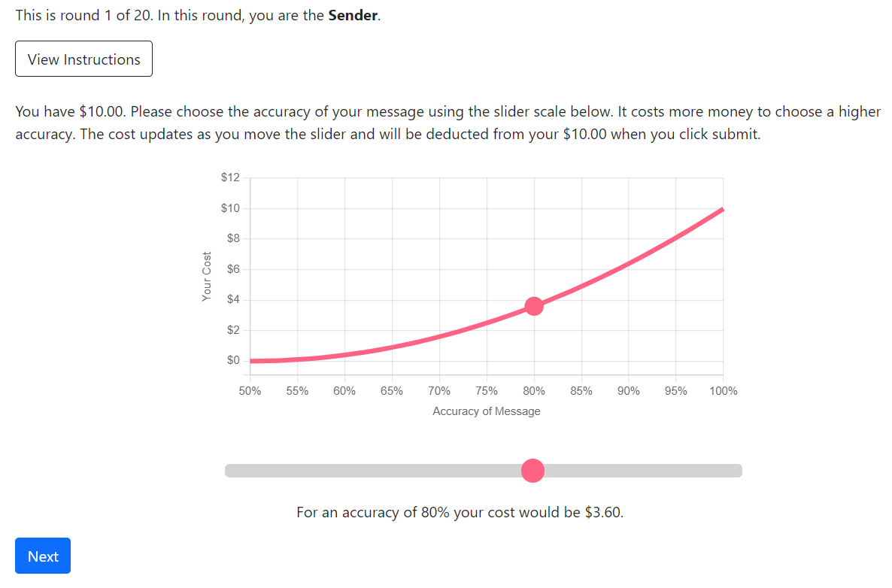Click the slider track near its left end
Viewport: 892px width, 588px height.
pos(239,471)
